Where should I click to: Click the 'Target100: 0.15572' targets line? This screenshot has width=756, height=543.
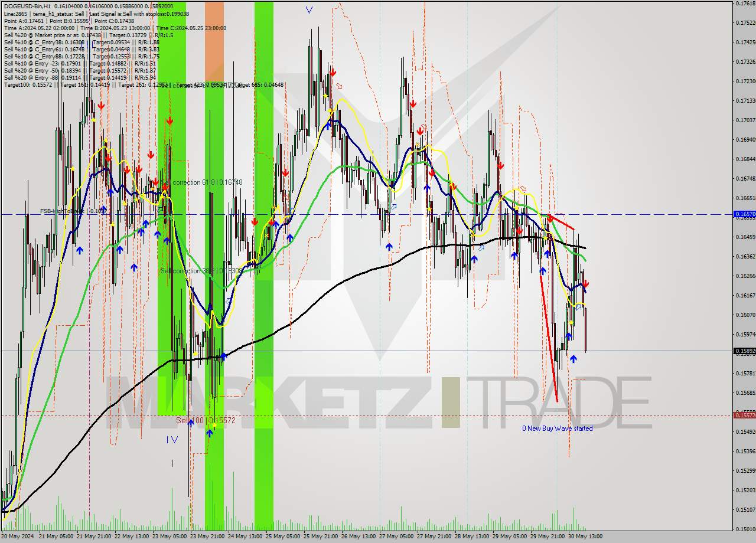click(144, 84)
